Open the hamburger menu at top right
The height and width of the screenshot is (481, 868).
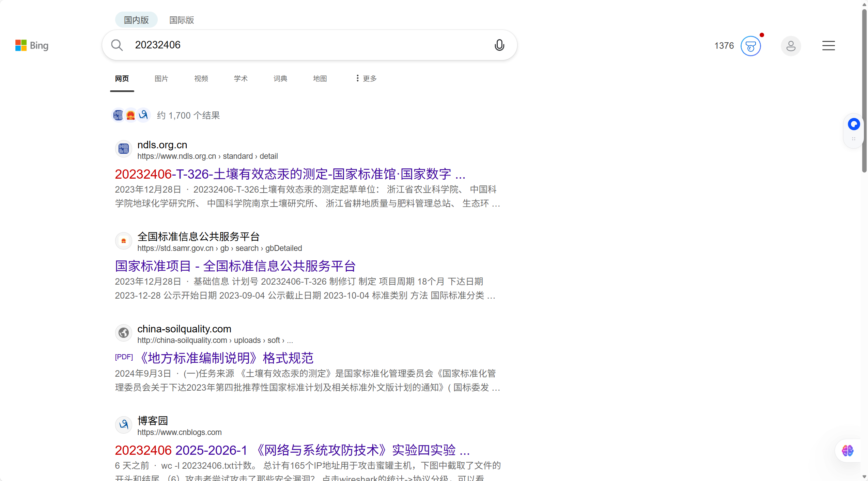tap(828, 45)
